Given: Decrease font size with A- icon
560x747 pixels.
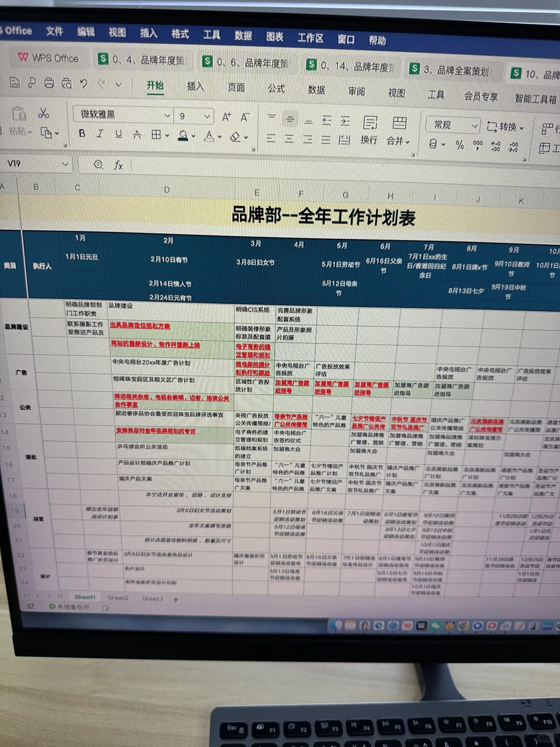Looking at the screenshot, I should tap(245, 117).
